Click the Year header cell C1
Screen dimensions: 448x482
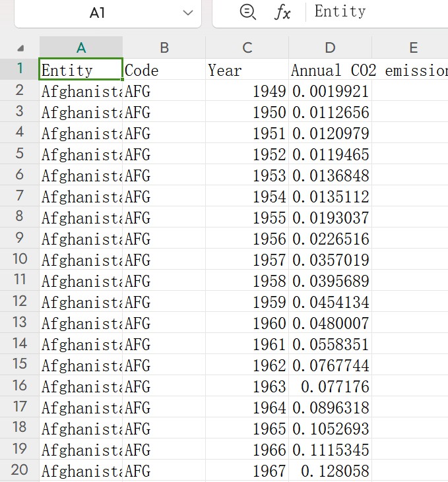(247, 70)
